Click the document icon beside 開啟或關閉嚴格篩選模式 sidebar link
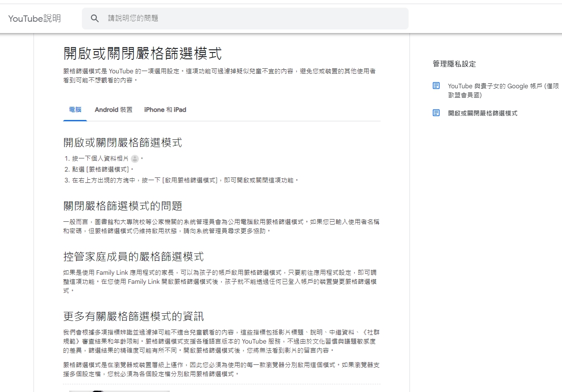 pos(436,113)
